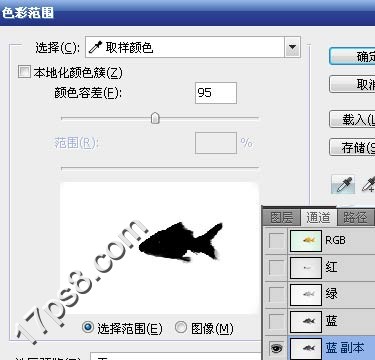Screen dimensions: 375x360
Task: Click the 色彩范围 dialog title bar
Action: pos(187,13)
